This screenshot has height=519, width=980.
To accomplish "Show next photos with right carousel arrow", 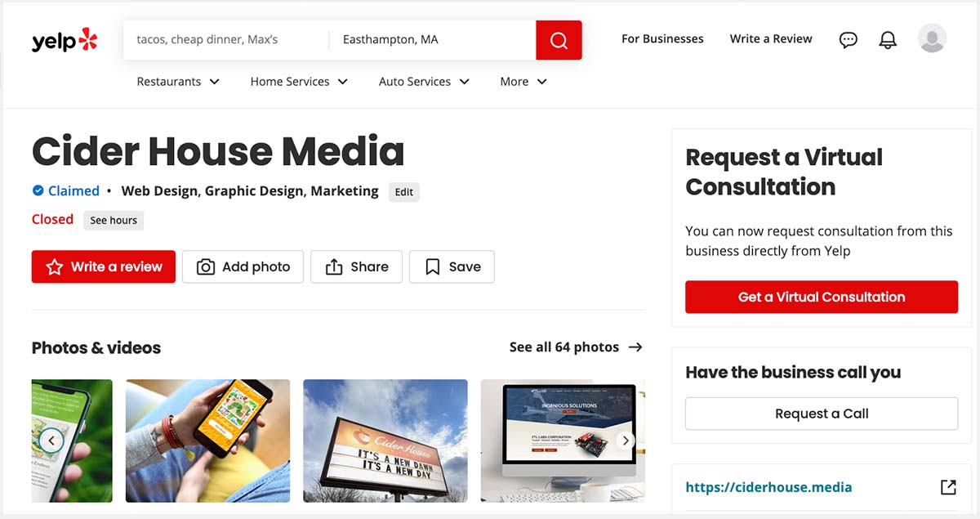I will tap(625, 441).
